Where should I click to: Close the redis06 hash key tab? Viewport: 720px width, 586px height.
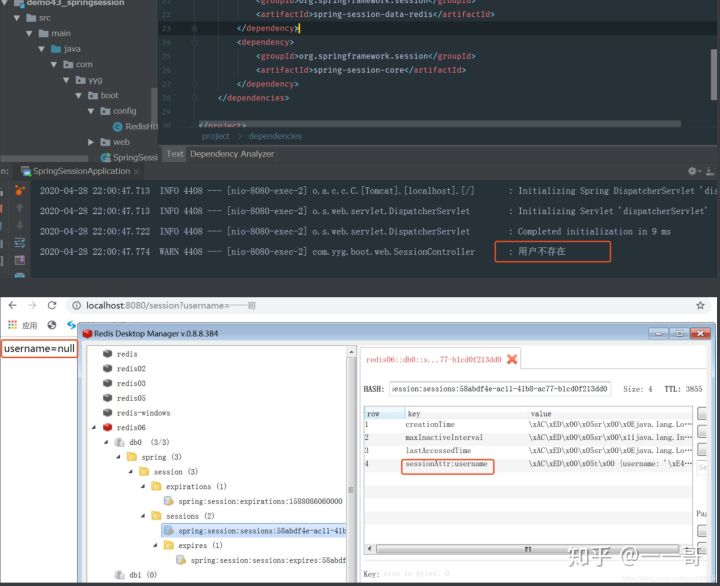tap(512, 359)
